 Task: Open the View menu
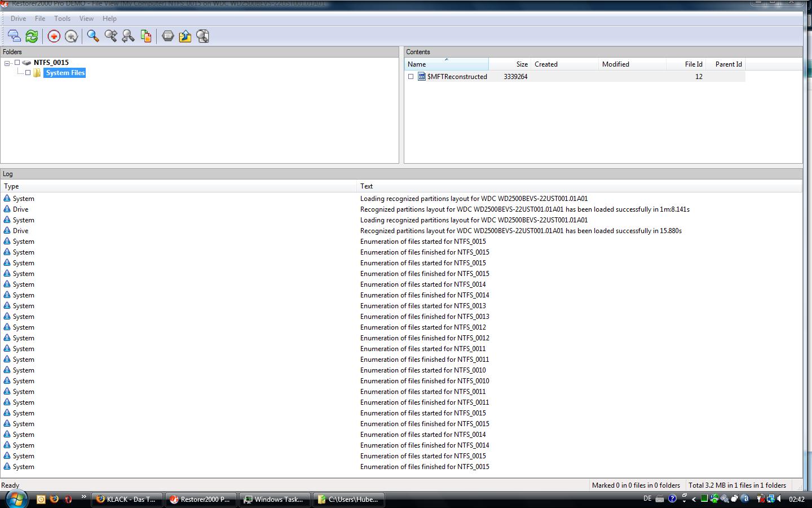(x=86, y=19)
